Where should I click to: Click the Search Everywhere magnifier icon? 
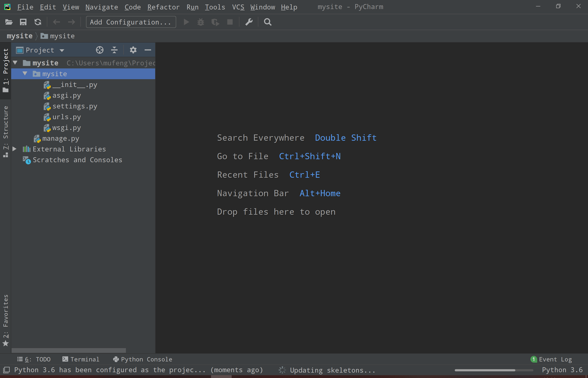tap(268, 22)
